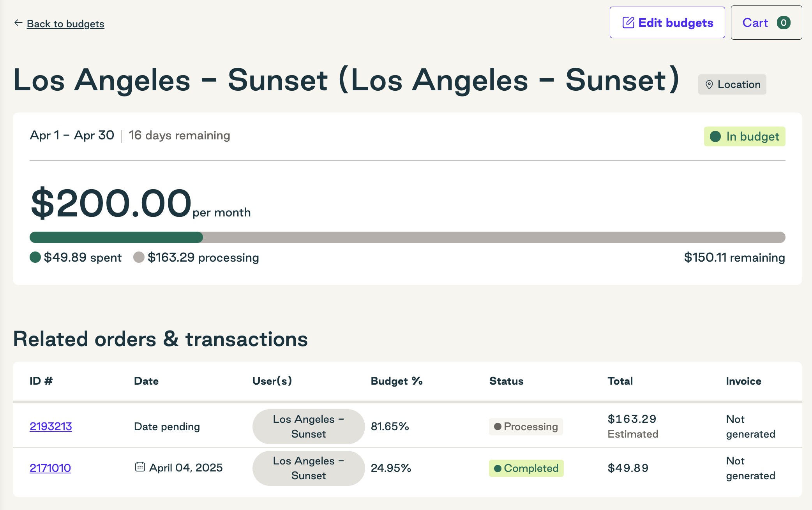Click the $49.89 total cell

(x=628, y=468)
